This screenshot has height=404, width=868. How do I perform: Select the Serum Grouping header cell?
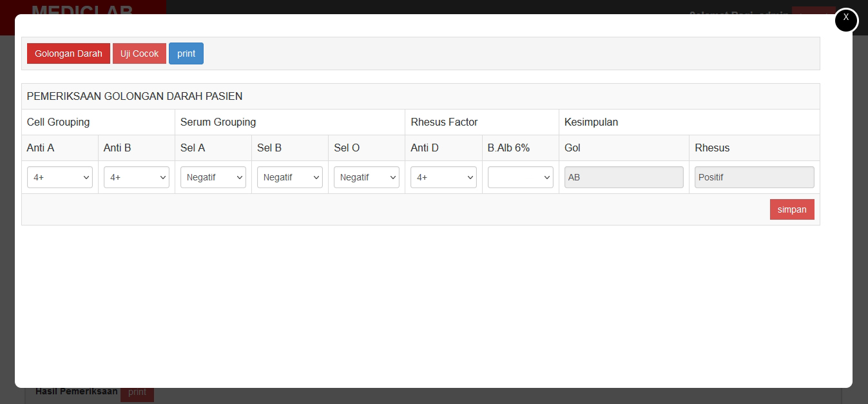(x=218, y=122)
